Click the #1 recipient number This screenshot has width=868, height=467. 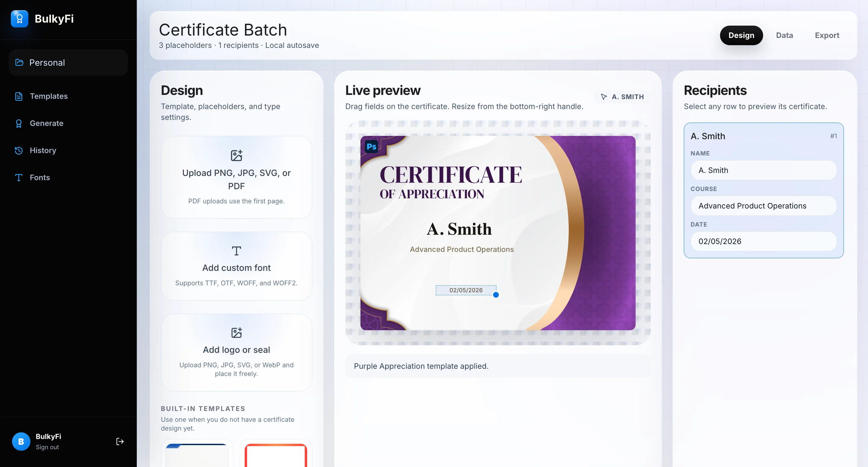coord(833,136)
